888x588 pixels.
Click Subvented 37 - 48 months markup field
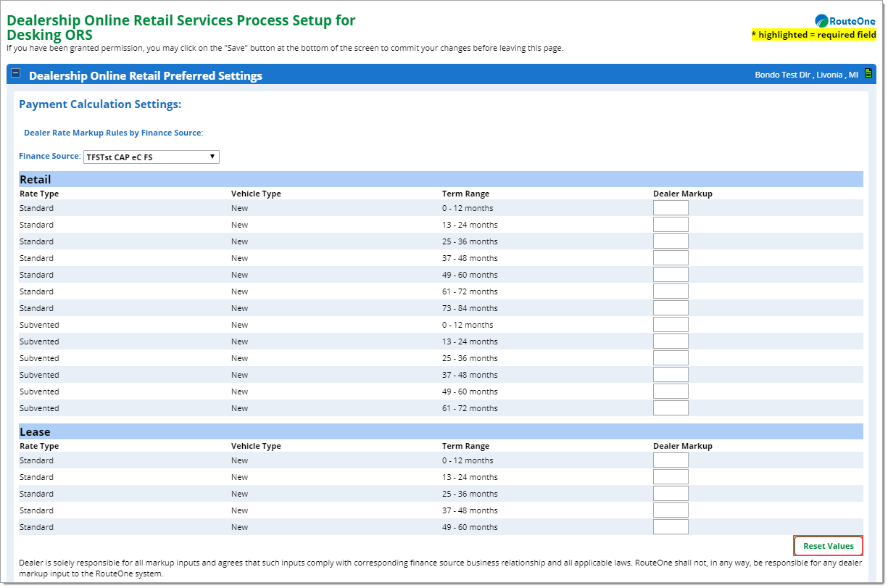tap(671, 375)
